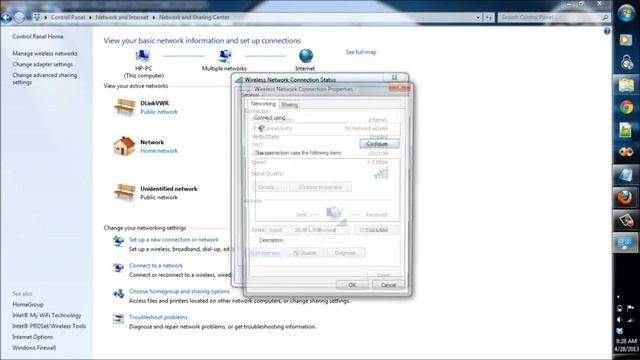The width and height of the screenshot is (640, 360).
Task: Launch media player from the taskbar
Action: click(626, 40)
